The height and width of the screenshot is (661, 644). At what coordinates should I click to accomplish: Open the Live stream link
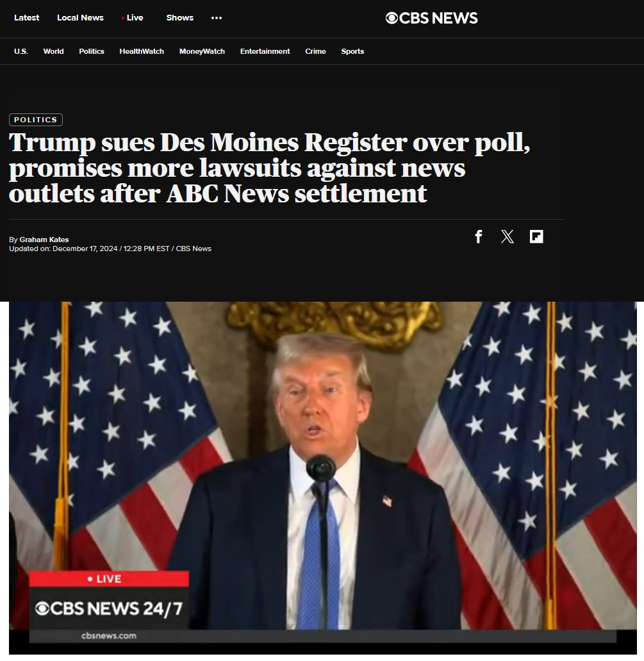tap(133, 18)
